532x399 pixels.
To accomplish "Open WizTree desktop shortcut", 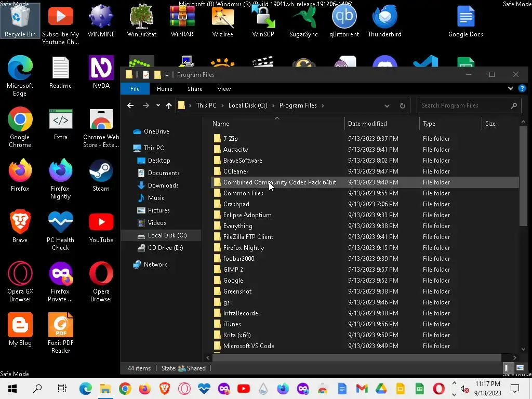I will pyautogui.click(x=222, y=20).
